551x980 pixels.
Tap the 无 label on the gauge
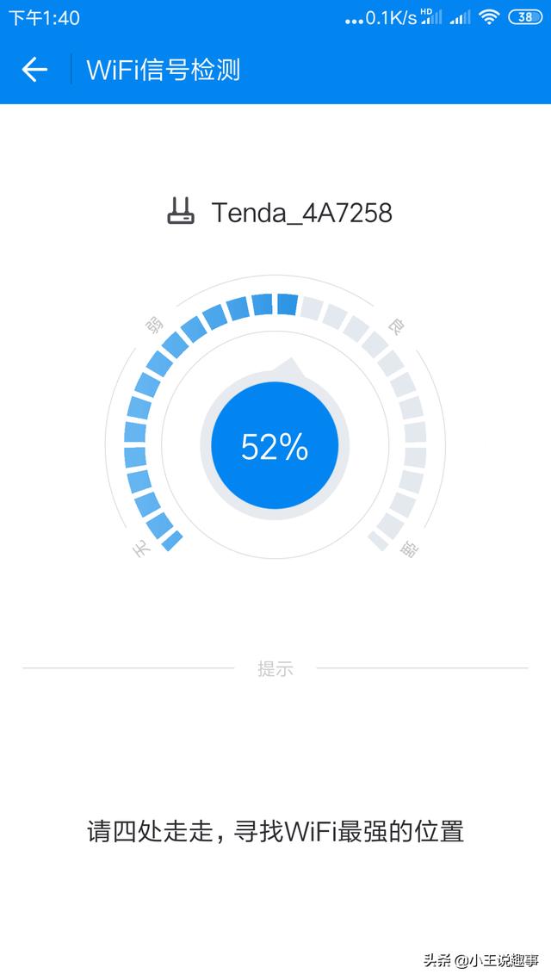point(141,548)
